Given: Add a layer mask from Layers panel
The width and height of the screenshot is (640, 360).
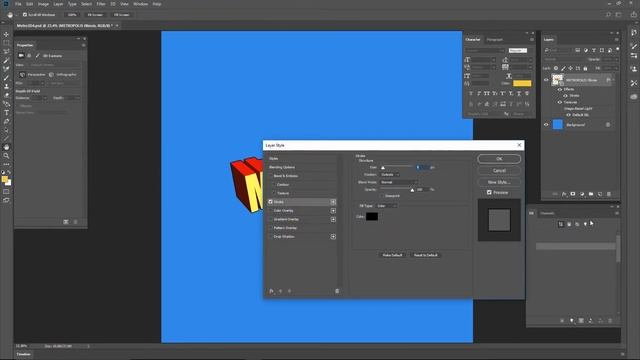Looking at the screenshot, I should 573,194.
